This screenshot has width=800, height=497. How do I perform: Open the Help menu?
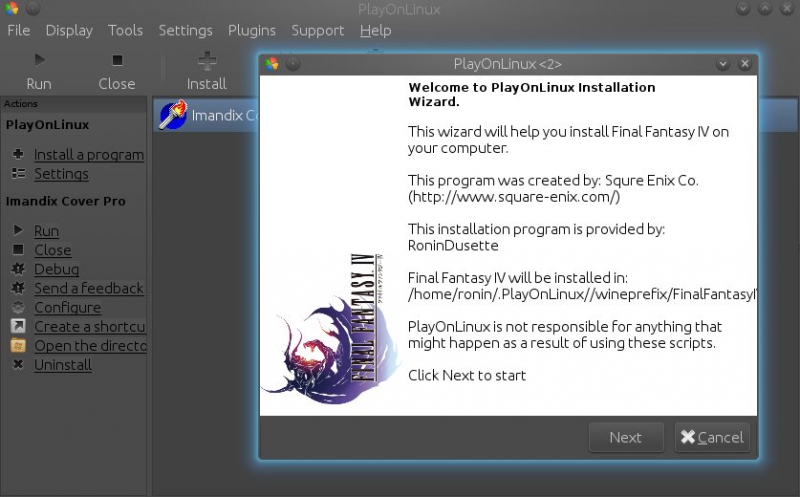(376, 31)
